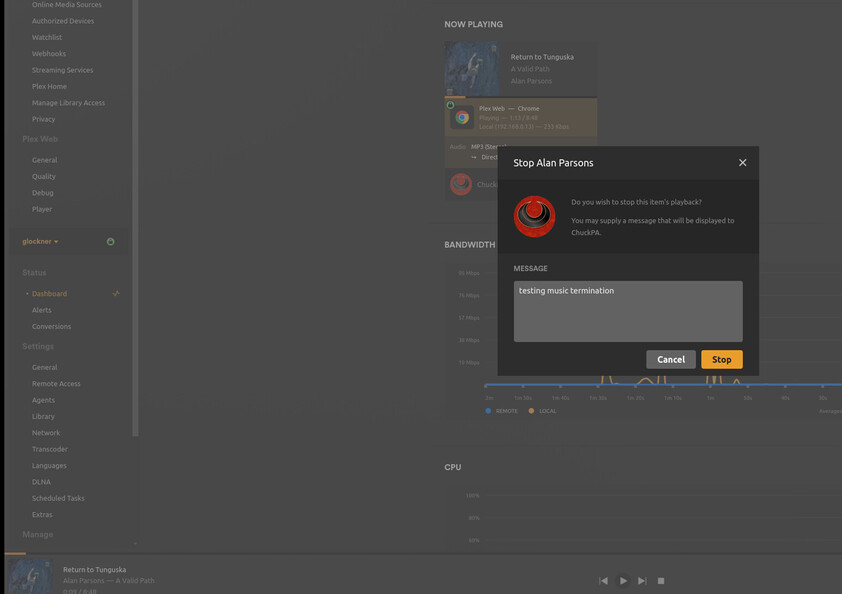Click the sidebar vertical scrollbar

point(135,218)
